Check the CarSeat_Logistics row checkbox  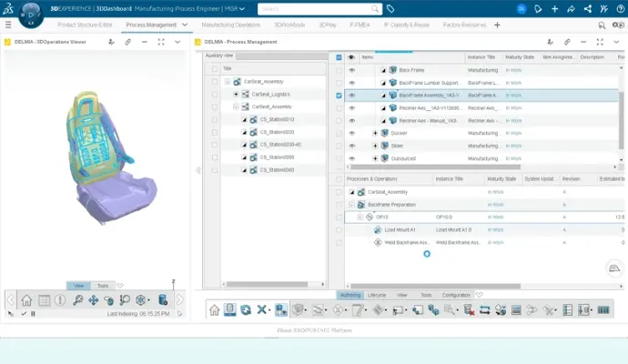click(215, 94)
